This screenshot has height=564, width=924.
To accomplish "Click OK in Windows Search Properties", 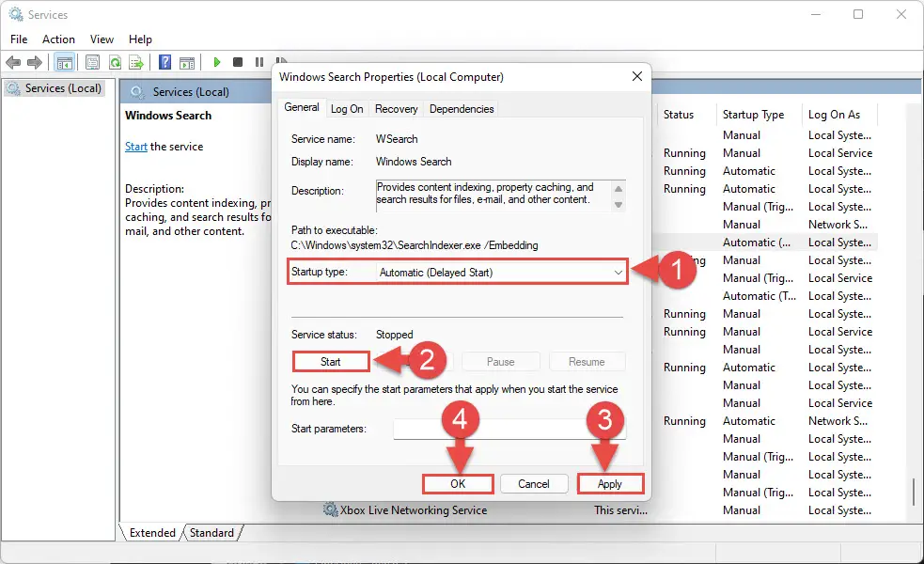I will click(x=458, y=484).
